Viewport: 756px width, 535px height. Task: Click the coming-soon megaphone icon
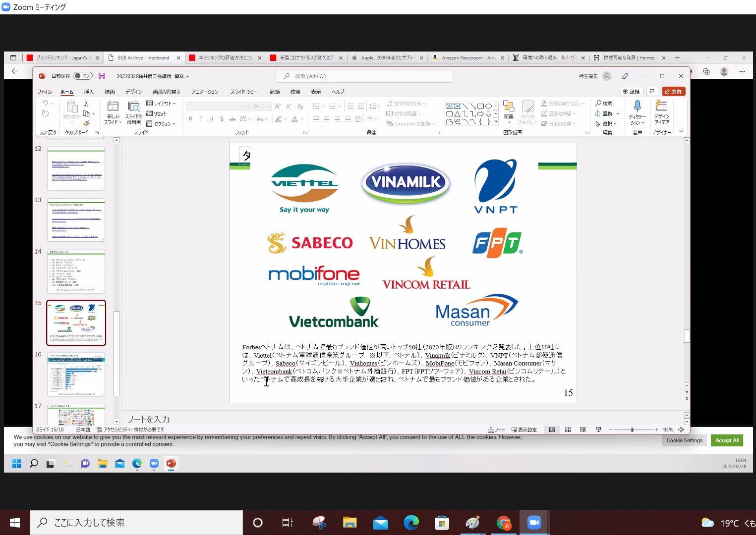[625, 76]
